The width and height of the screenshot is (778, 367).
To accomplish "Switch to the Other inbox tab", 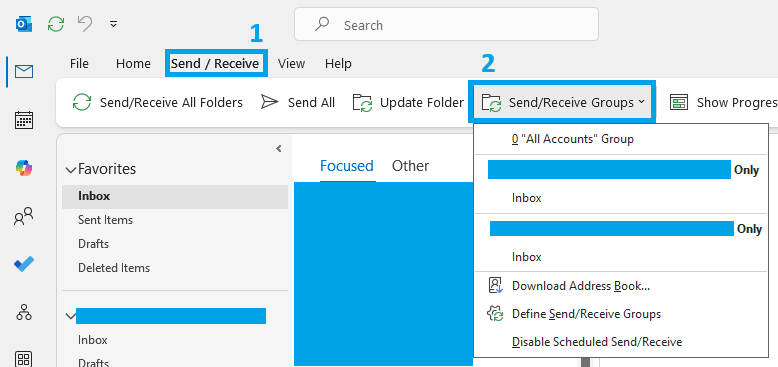I will (410, 166).
